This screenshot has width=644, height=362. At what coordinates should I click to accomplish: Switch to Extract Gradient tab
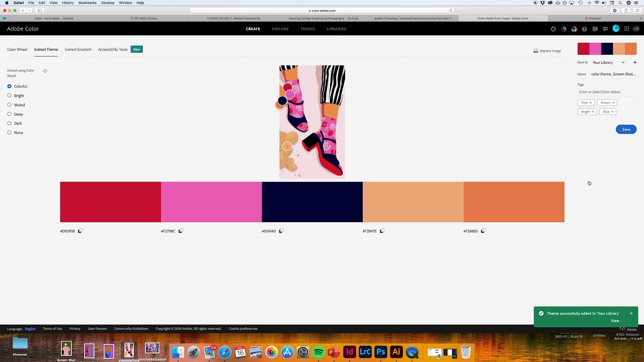point(78,49)
